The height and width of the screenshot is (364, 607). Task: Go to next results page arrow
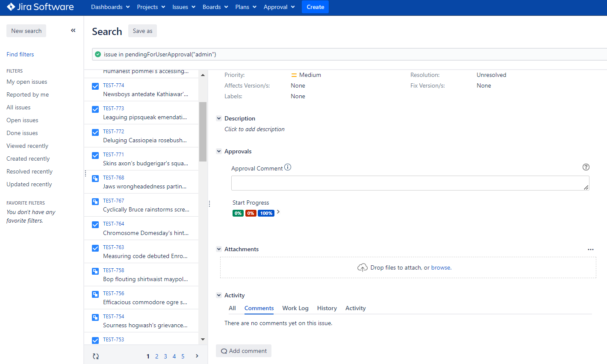[197, 356]
